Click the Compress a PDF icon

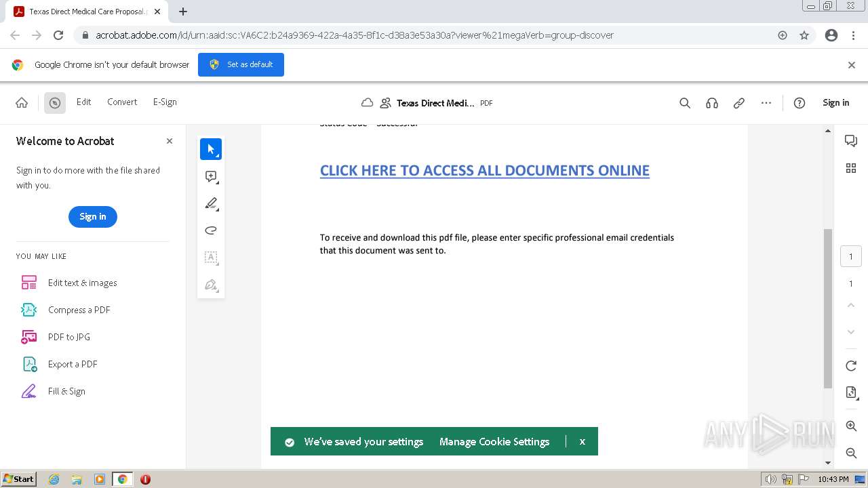point(29,310)
